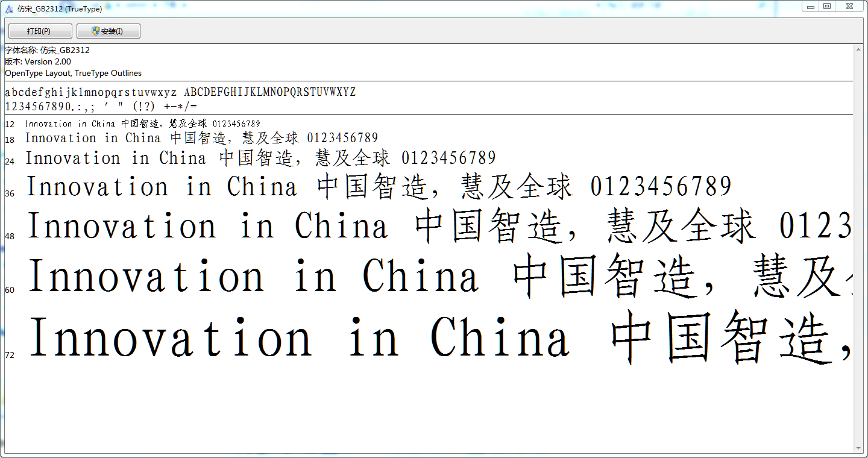Minimize the font viewer window
The image size is (868, 458).
point(811,7)
